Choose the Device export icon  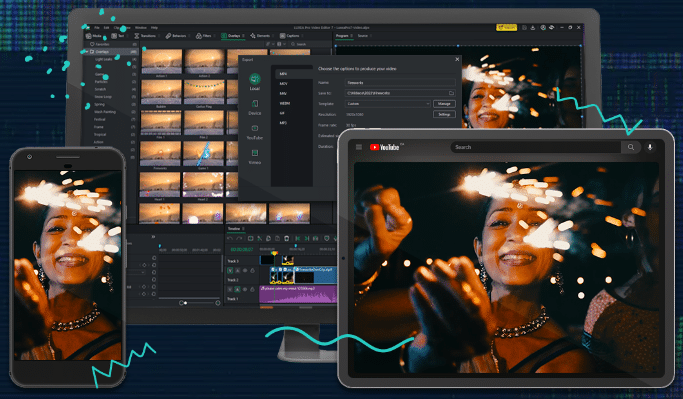255,104
